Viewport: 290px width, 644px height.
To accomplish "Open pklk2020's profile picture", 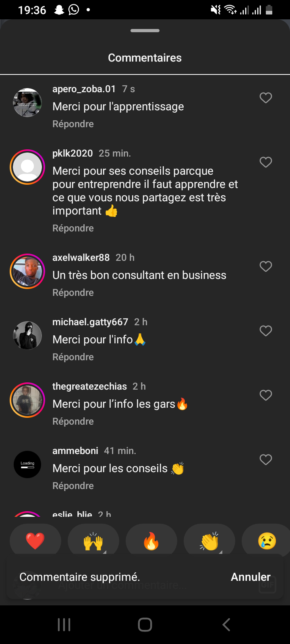I will 27,167.
